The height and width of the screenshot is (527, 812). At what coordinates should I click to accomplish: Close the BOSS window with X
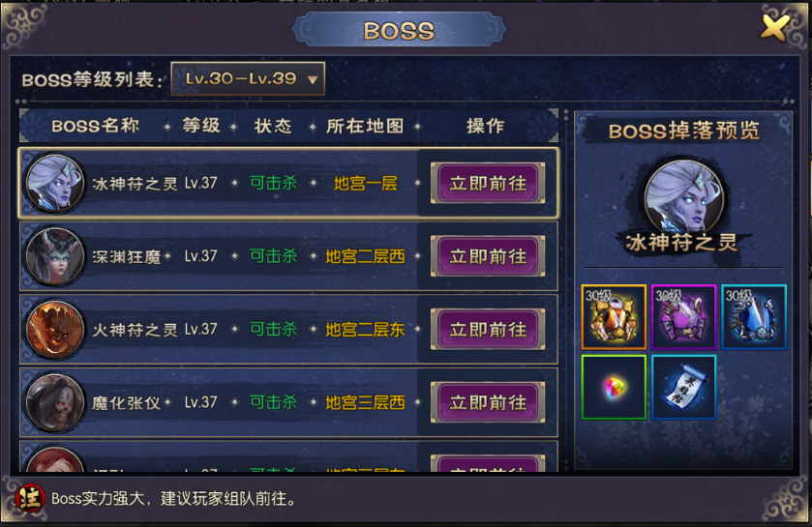pyautogui.click(x=775, y=28)
